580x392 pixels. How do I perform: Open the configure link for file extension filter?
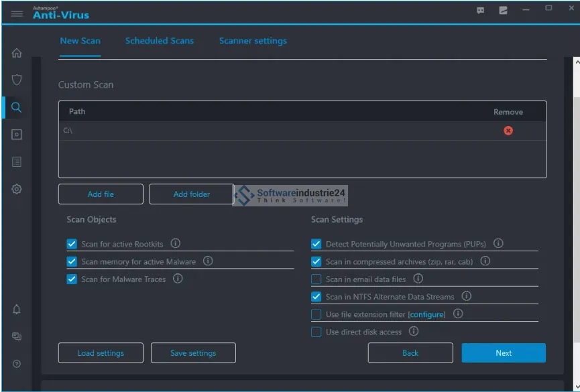[427, 314]
